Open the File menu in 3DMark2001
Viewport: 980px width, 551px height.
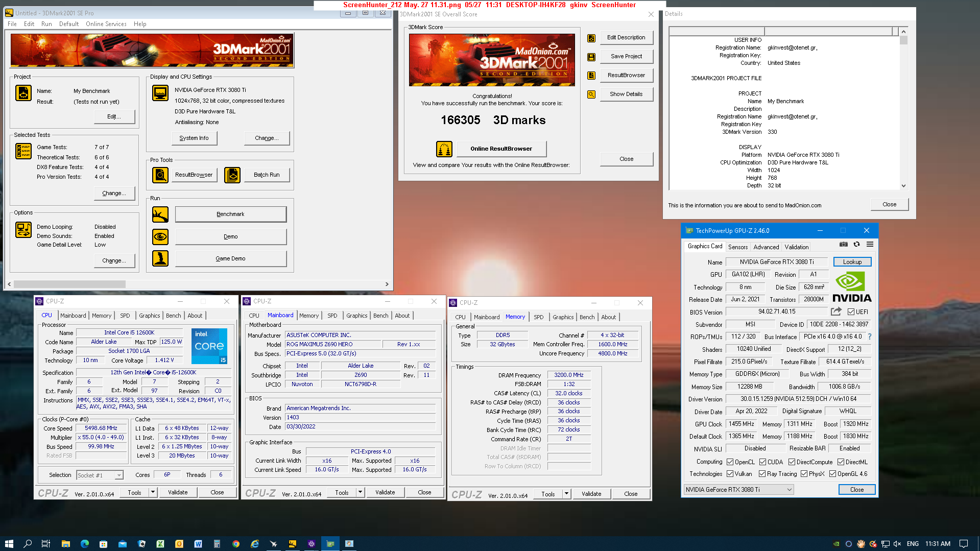coord(12,24)
